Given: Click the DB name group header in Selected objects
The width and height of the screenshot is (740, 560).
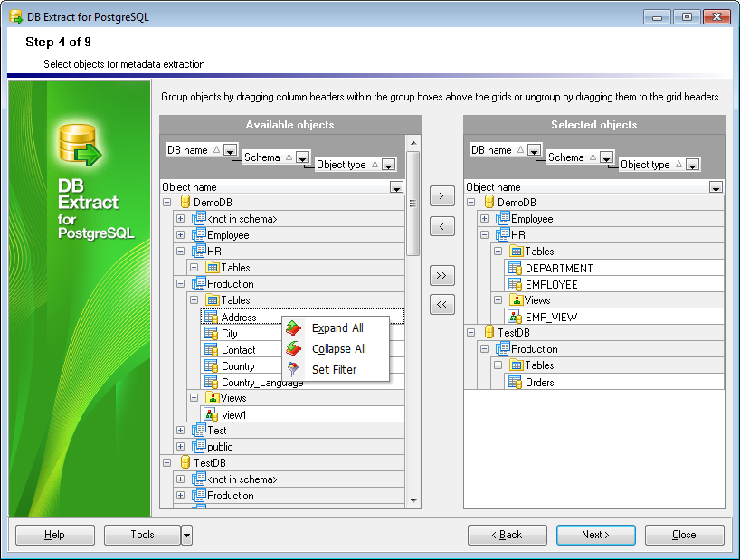Looking at the screenshot, I should pyautogui.click(x=506, y=150).
